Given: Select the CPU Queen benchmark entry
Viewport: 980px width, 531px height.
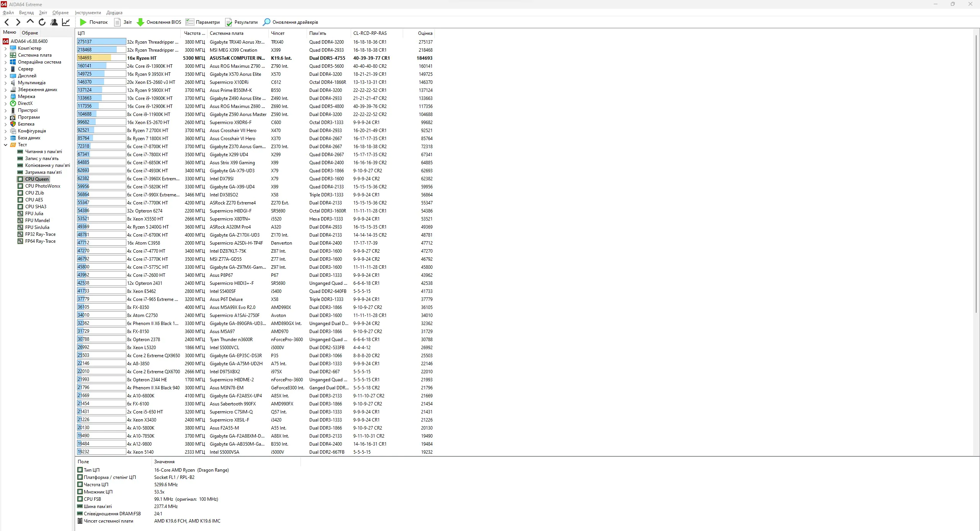Looking at the screenshot, I should click(x=37, y=178).
